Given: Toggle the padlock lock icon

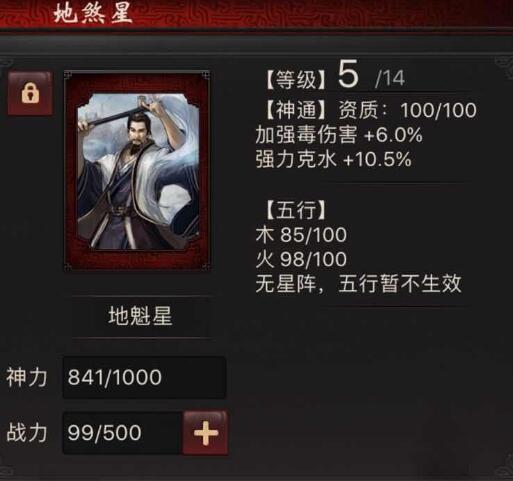Looking at the screenshot, I should [30, 93].
